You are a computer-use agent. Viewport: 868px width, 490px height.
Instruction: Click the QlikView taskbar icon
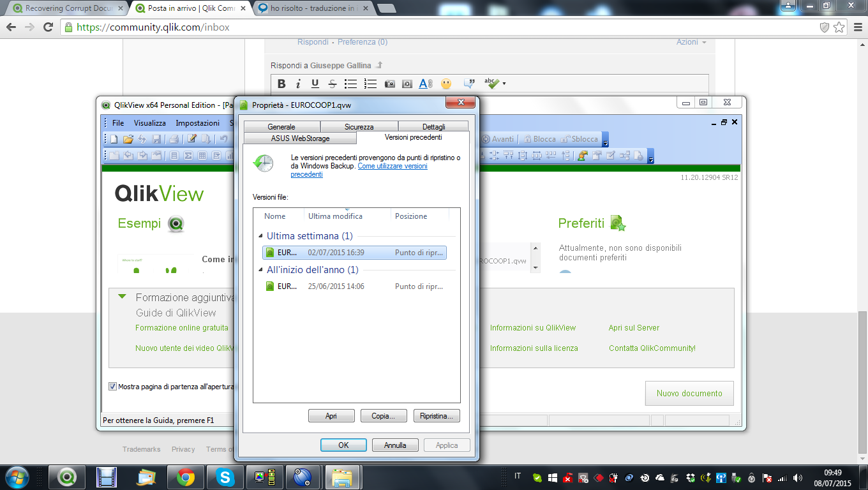[67, 477]
